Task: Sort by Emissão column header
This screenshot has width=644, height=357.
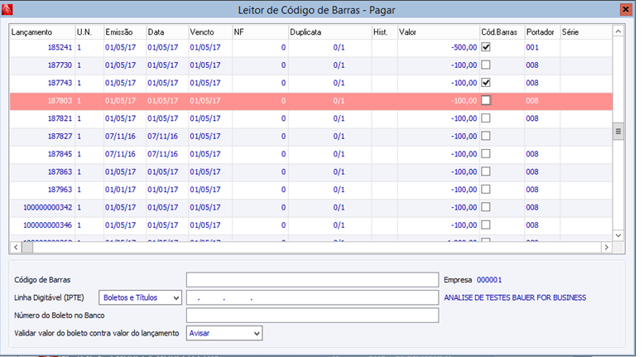Action: pos(125,32)
